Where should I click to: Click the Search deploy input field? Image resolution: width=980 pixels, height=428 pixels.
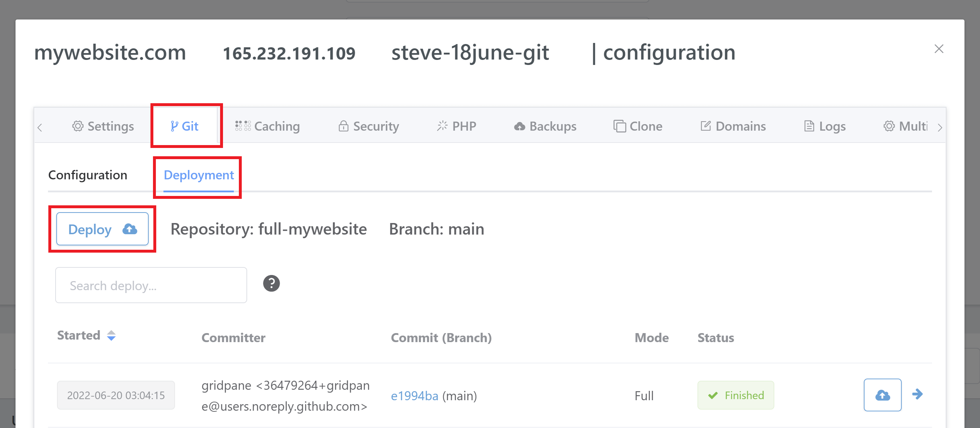coord(151,285)
